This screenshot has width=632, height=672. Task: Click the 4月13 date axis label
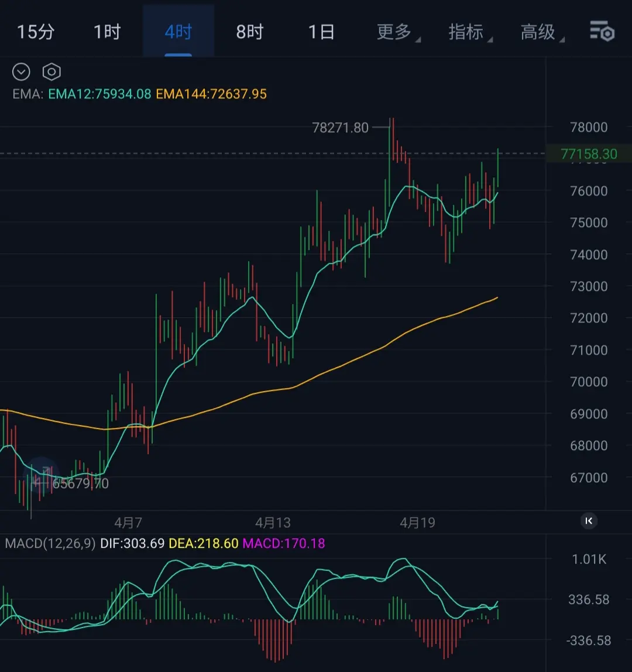tap(273, 523)
